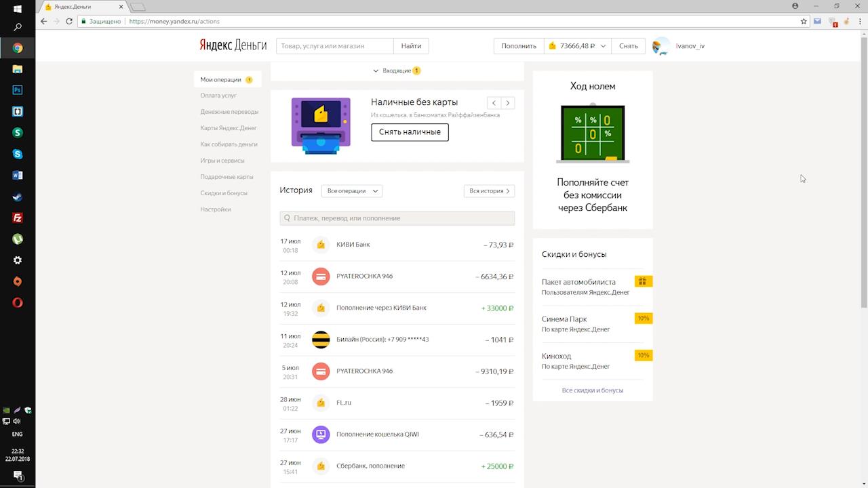The image size is (868, 488).
Task: Launch FileZilla from the taskbar
Action: tap(18, 218)
